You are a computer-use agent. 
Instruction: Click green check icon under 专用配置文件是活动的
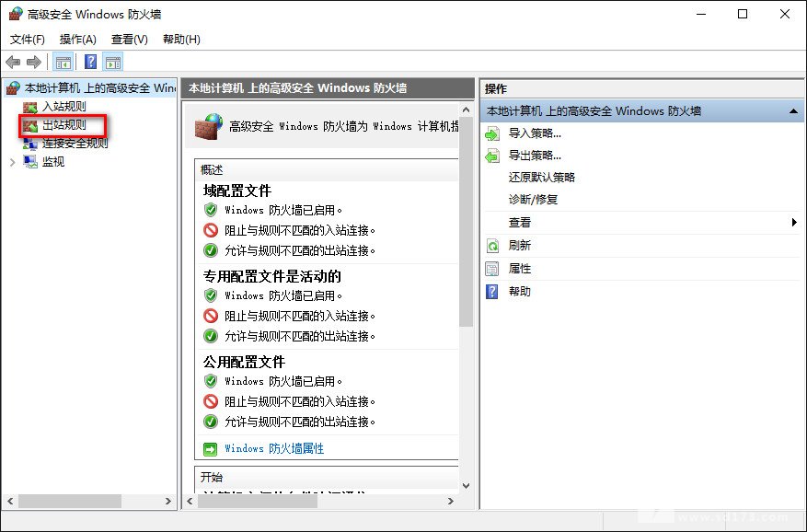click(211, 336)
